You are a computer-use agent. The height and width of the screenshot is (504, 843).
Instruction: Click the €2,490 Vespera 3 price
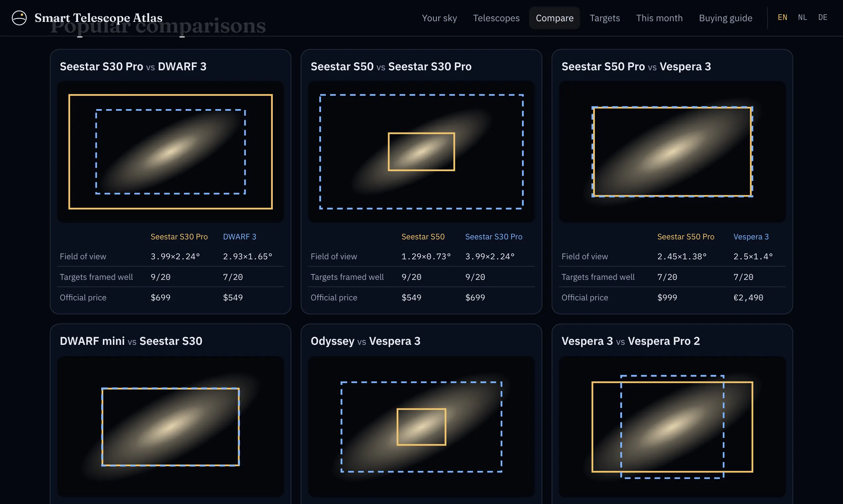[748, 297]
